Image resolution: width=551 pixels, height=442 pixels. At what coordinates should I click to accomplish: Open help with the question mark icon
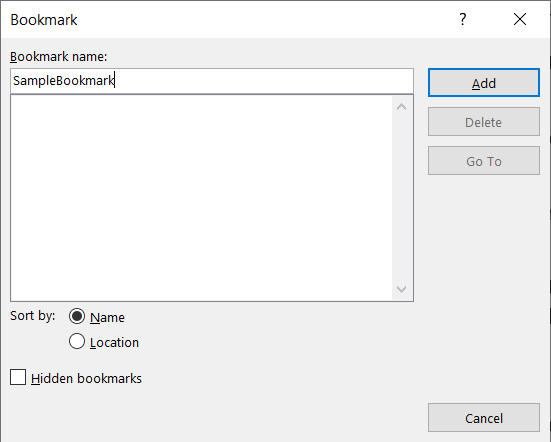click(x=463, y=19)
